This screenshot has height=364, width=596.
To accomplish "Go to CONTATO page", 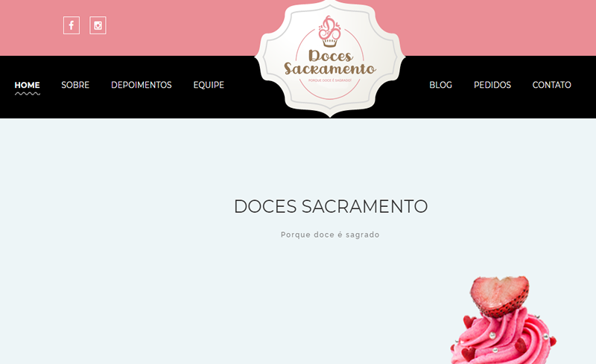I will point(551,85).
